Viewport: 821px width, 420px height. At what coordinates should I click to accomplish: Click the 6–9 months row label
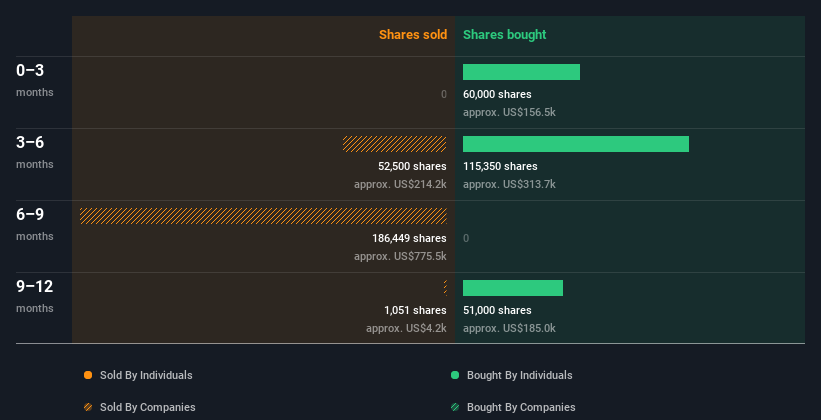point(35,224)
